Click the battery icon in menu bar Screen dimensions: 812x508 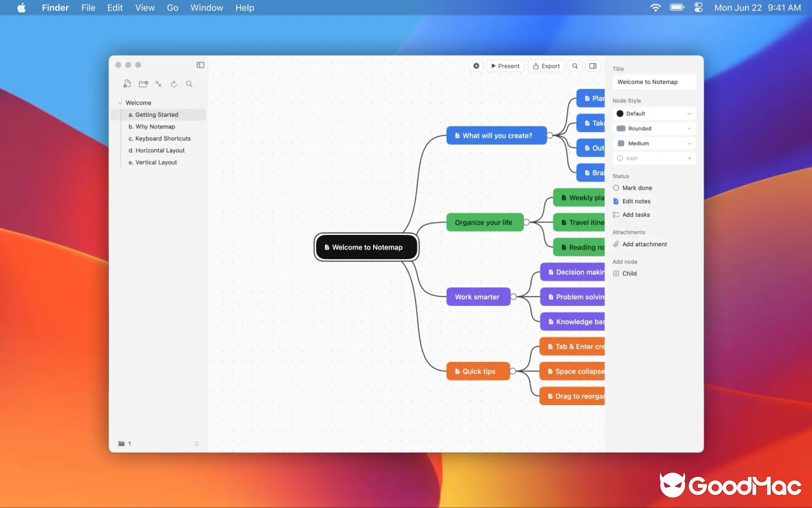[677, 8]
